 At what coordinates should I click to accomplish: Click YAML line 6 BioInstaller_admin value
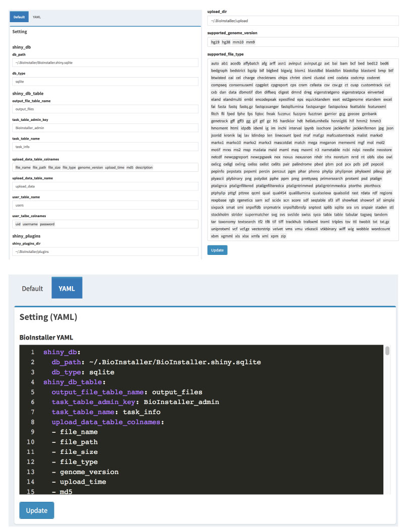(181, 402)
